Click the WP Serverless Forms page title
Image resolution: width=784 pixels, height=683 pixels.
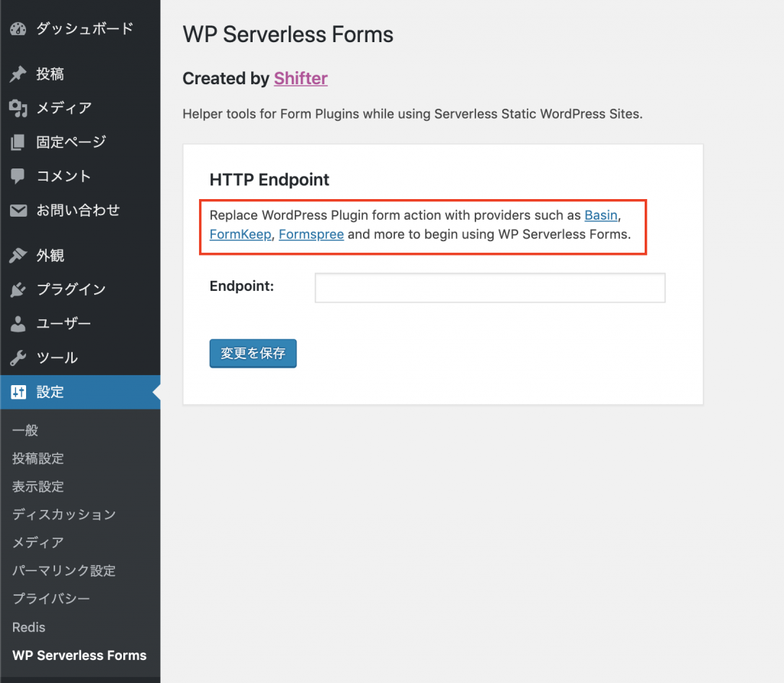(x=288, y=34)
